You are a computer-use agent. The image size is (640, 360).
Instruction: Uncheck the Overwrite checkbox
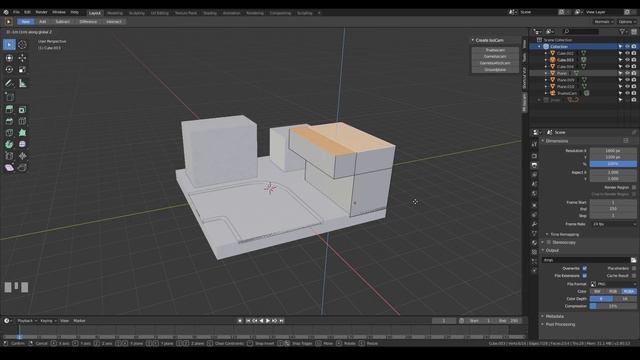[x=584, y=269]
